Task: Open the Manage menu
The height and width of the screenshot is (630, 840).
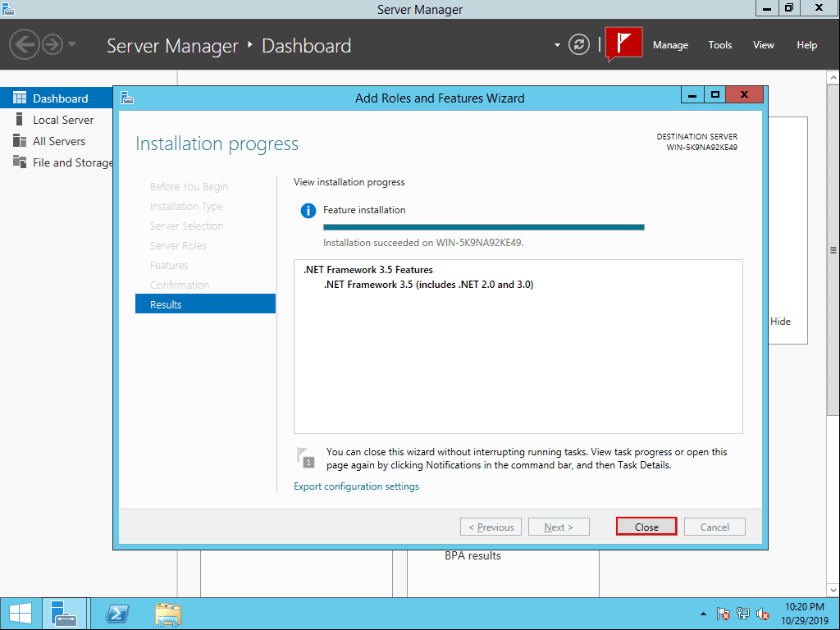Action: (x=670, y=45)
